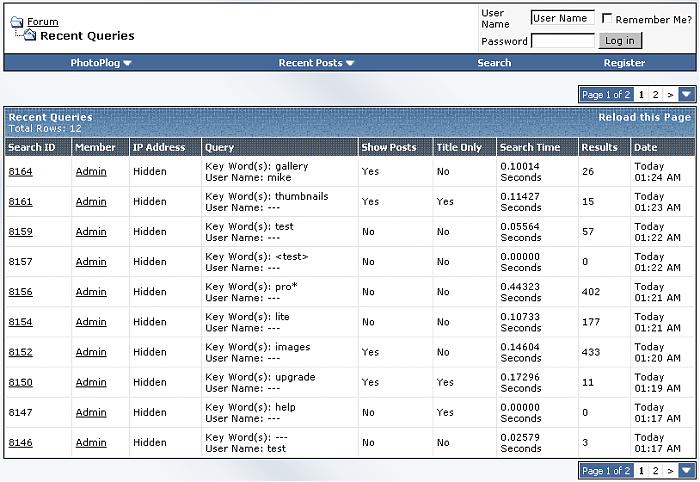Go to next page using top > arrow
The width and height of the screenshot is (700, 482).
(670, 95)
